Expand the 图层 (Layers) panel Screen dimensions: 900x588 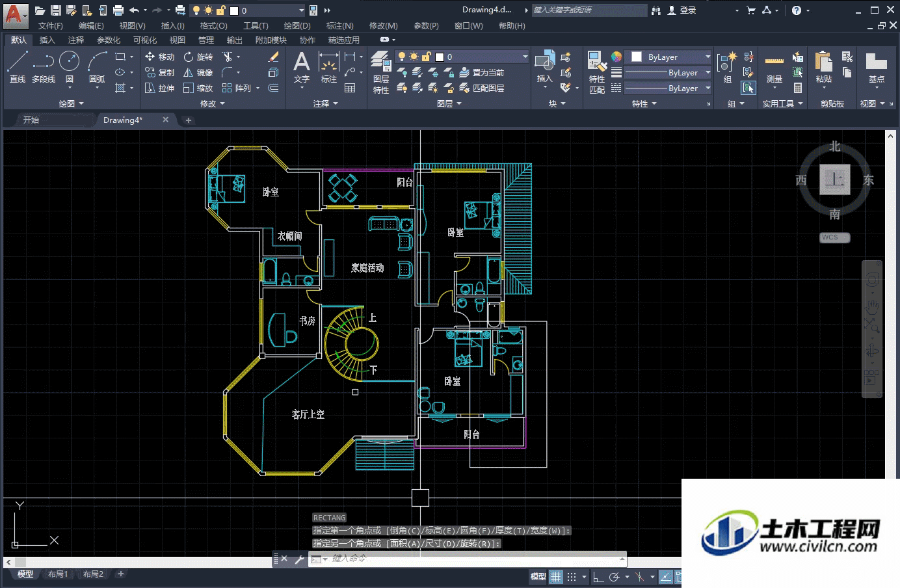pos(449,103)
